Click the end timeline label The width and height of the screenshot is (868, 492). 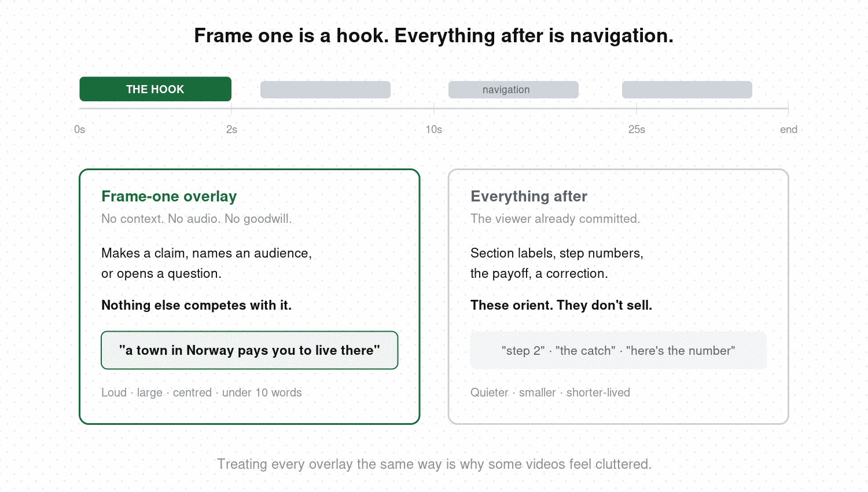(788, 130)
